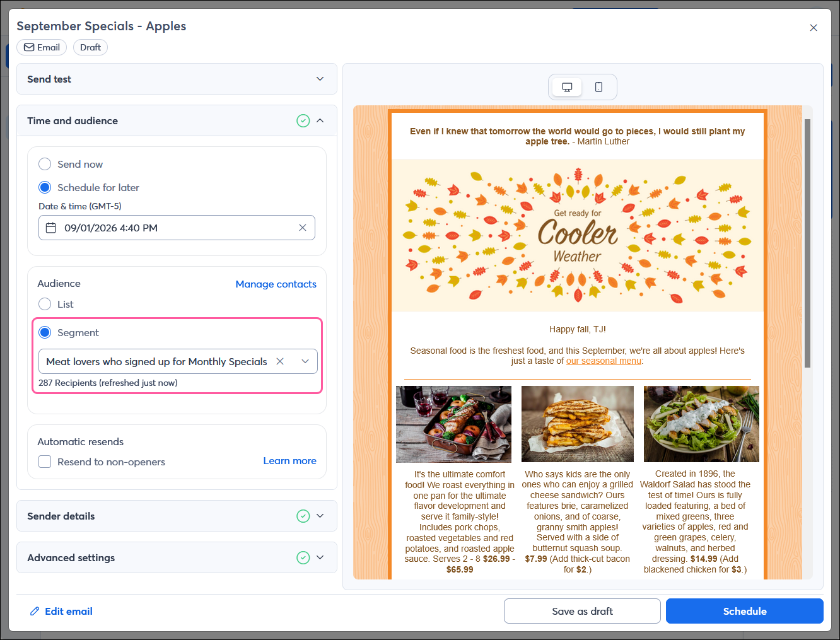The height and width of the screenshot is (640, 840).
Task: Switch to desktop preview mode
Action: click(566, 86)
